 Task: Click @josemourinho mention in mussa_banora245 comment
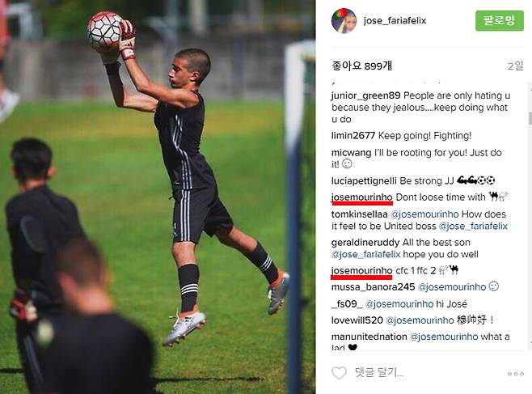pyautogui.click(x=452, y=287)
